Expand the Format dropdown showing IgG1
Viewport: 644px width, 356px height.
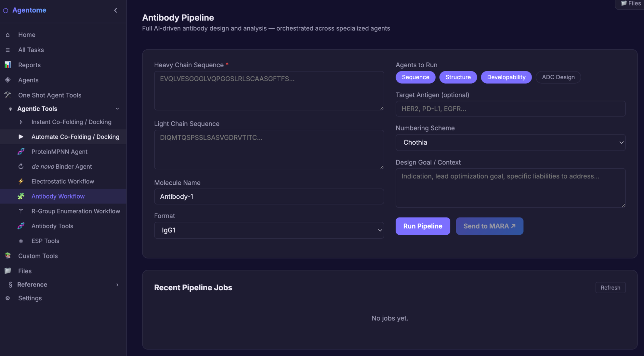(x=269, y=230)
